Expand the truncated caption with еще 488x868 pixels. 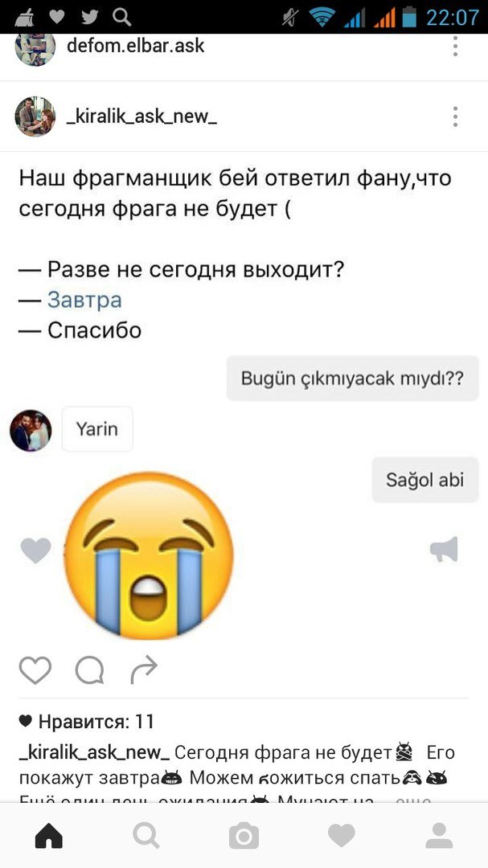pos(413,800)
